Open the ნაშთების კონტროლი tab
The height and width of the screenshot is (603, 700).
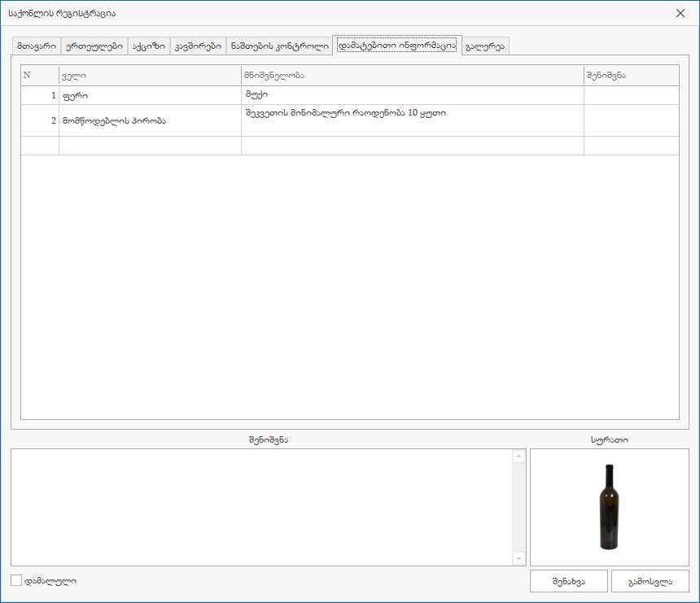point(279,46)
